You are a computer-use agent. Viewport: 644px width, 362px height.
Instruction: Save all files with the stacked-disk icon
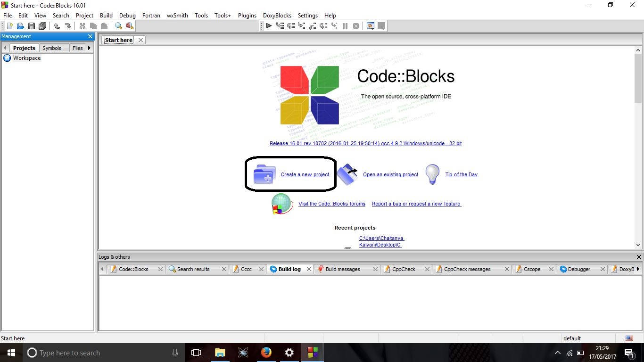pos(43,26)
